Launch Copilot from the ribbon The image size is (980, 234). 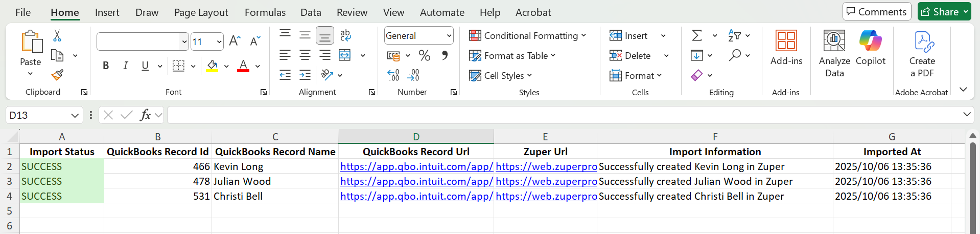pos(871,48)
